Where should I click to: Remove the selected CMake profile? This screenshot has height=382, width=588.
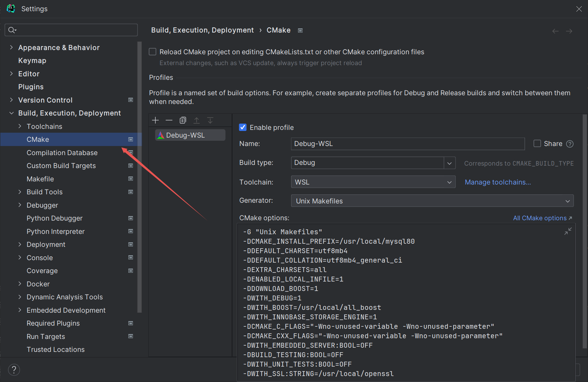coord(169,120)
